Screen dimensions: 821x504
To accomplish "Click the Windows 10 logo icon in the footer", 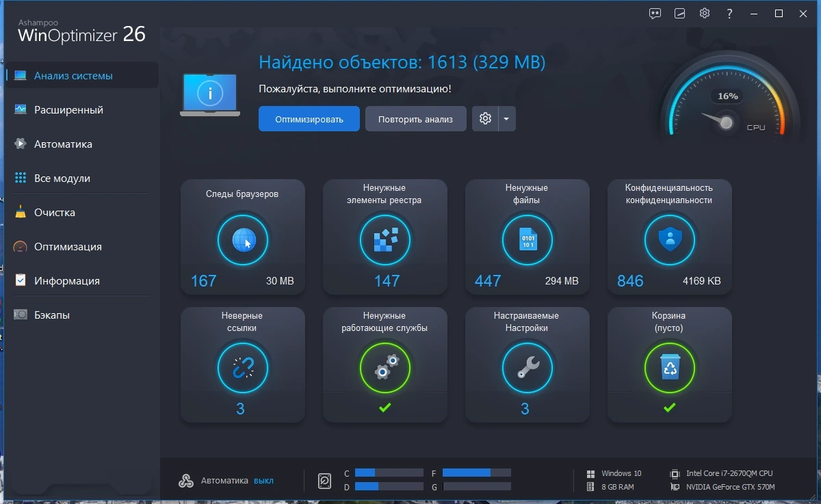I will point(590,474).
